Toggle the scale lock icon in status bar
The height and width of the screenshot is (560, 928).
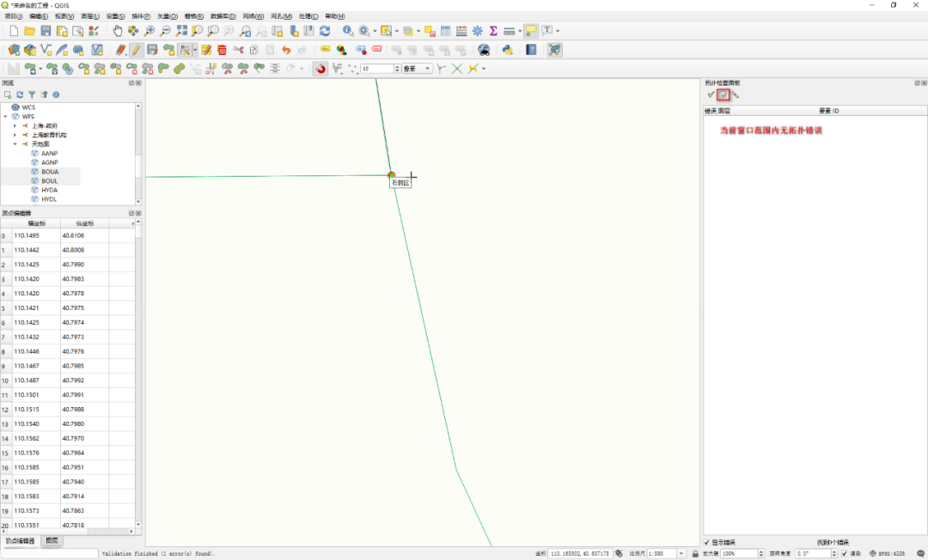(694, 554)
